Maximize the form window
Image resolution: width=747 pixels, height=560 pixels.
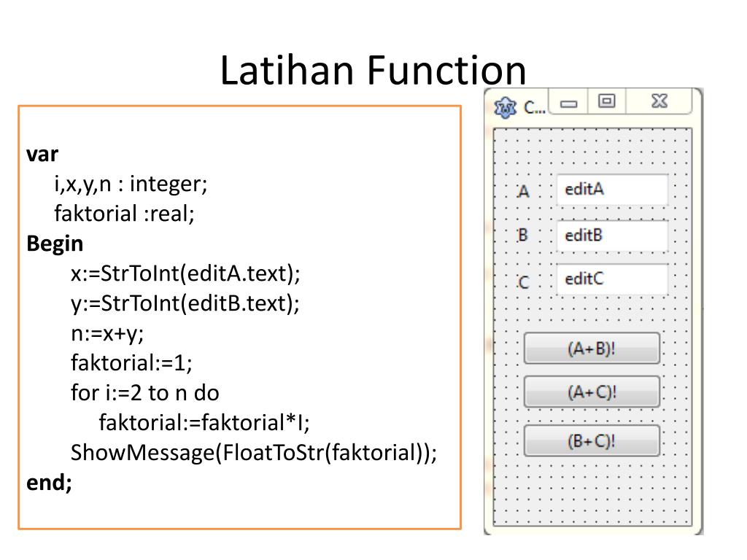click(x=606, y=101)
